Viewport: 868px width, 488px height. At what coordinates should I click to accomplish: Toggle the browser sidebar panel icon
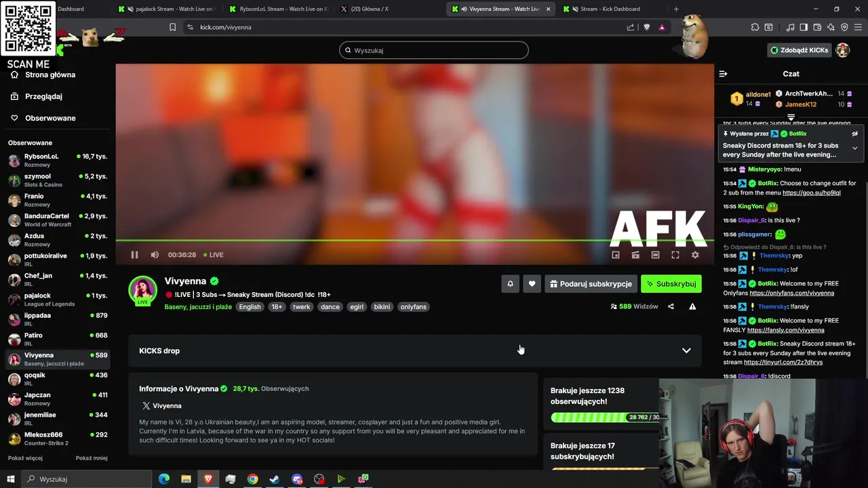804,27
